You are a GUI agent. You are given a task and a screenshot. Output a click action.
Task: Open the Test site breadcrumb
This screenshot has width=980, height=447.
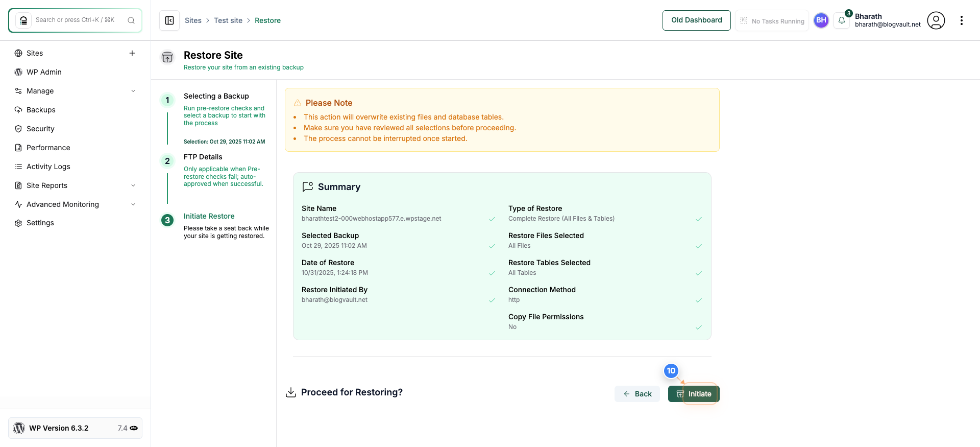pyautogui.click(x=228, y=20)
